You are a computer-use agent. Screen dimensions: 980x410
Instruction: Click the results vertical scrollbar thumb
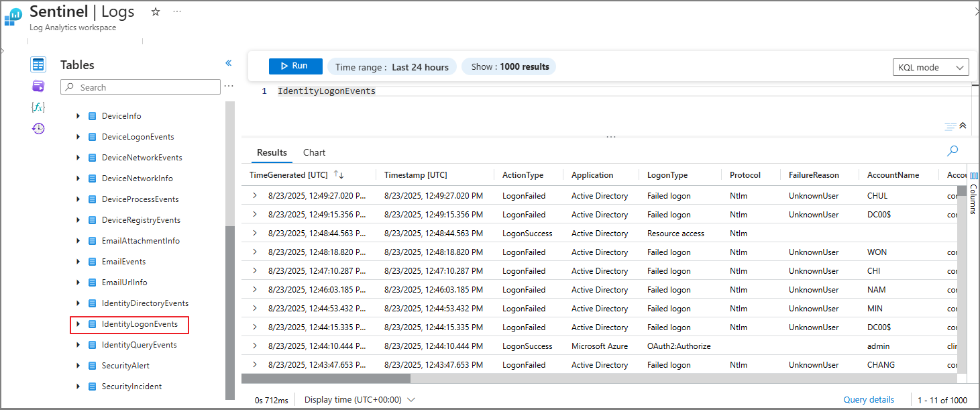(x=962, y=191)
